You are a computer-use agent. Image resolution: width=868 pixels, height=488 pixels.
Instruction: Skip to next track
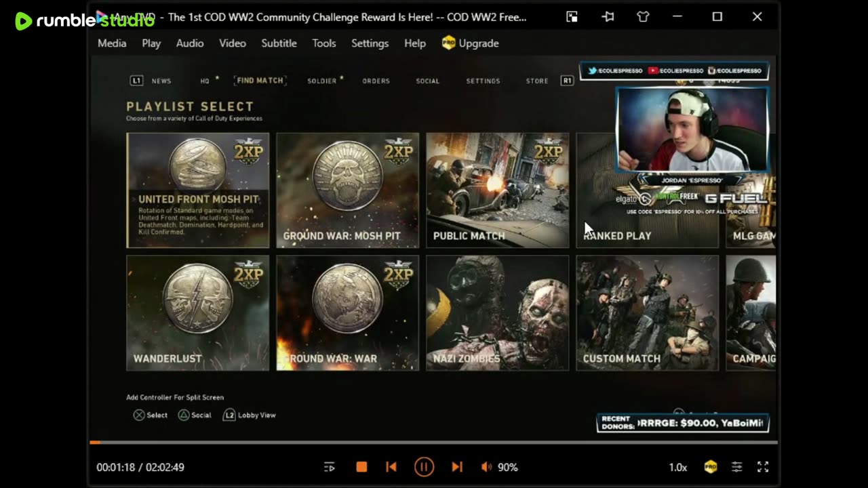(x=457, y=467)
